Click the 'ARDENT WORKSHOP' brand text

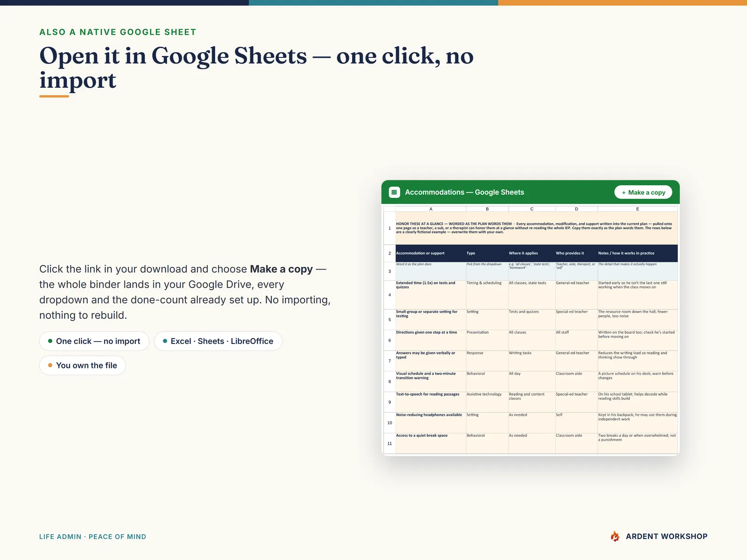666,537
